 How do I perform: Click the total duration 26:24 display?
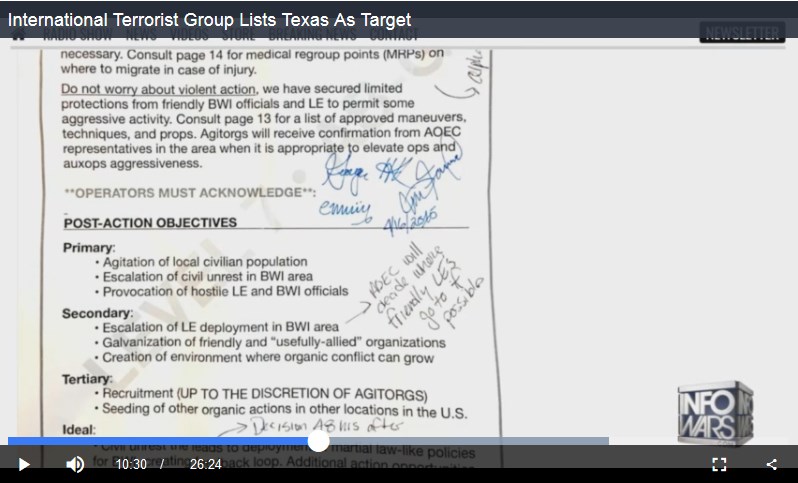(206, 464)
